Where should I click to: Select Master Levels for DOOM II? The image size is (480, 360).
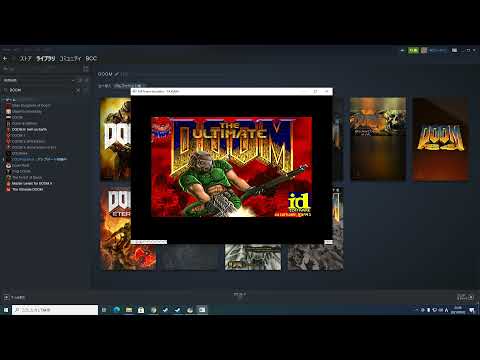coord(32,183)
